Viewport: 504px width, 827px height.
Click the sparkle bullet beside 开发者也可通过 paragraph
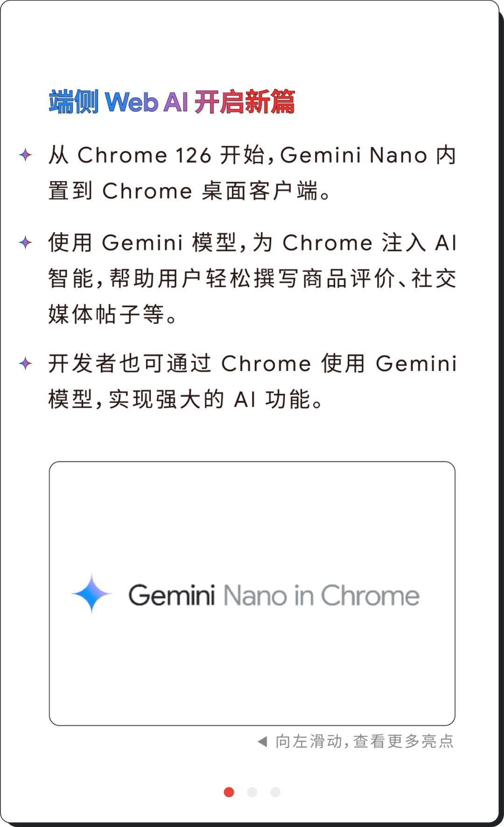pyautogui.click(x=26, y=363)
